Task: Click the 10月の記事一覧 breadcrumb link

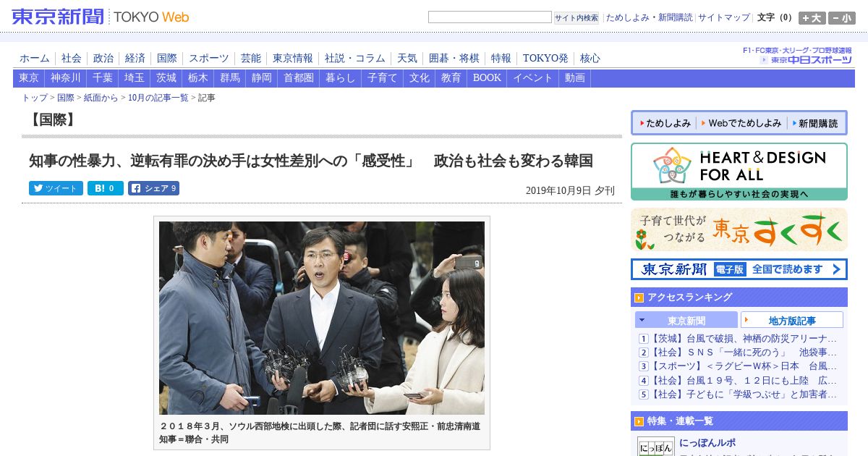Action: 158,98
